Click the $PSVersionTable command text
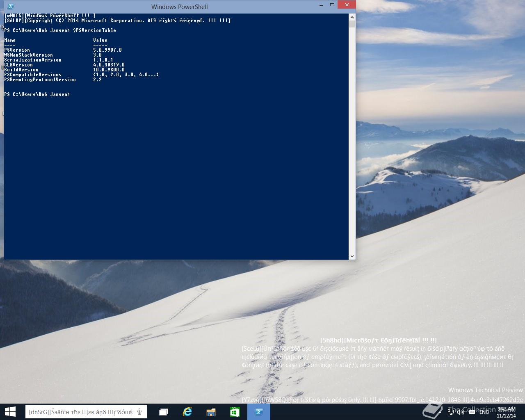525x420 pixels. click(94, 30)
